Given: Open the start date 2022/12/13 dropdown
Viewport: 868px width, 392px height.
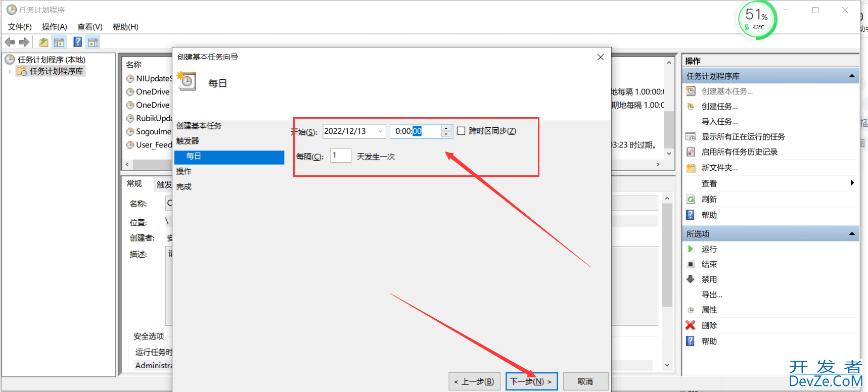Looking at the screenshot, I should tap(381, 131).
